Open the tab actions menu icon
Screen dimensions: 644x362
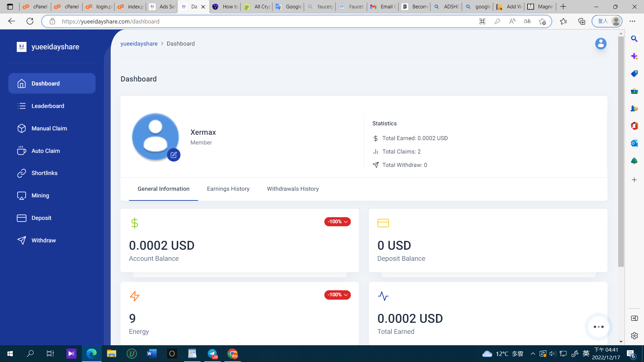(10, 7)
